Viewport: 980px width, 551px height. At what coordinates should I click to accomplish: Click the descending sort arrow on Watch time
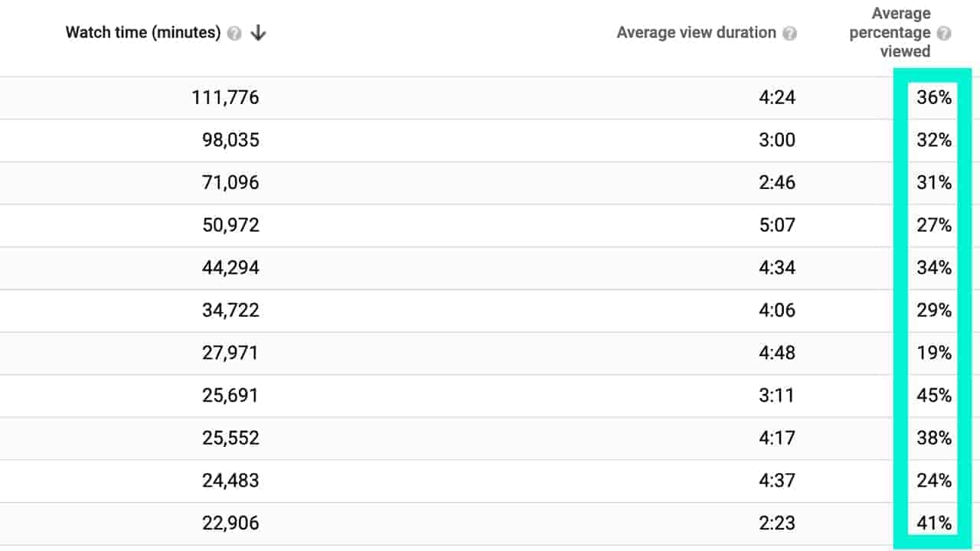pos(258,33)
